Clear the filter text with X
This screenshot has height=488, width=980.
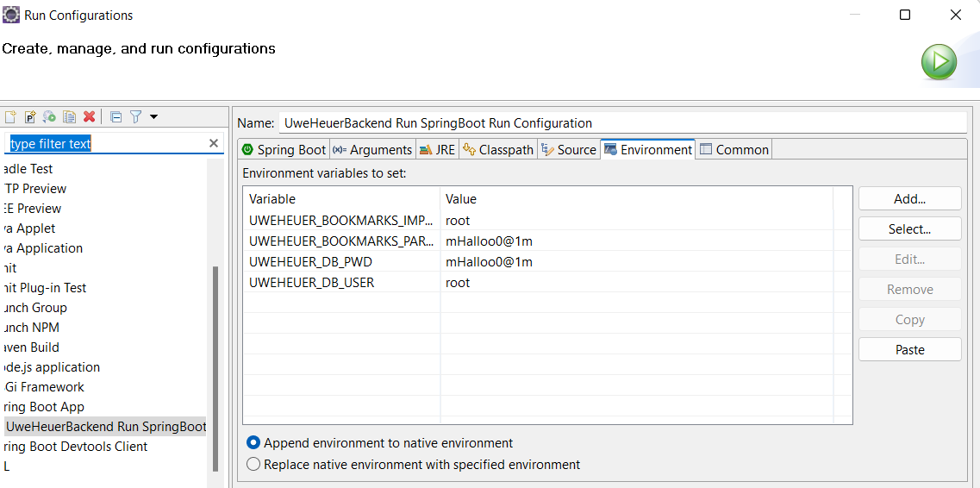point(214,143)
